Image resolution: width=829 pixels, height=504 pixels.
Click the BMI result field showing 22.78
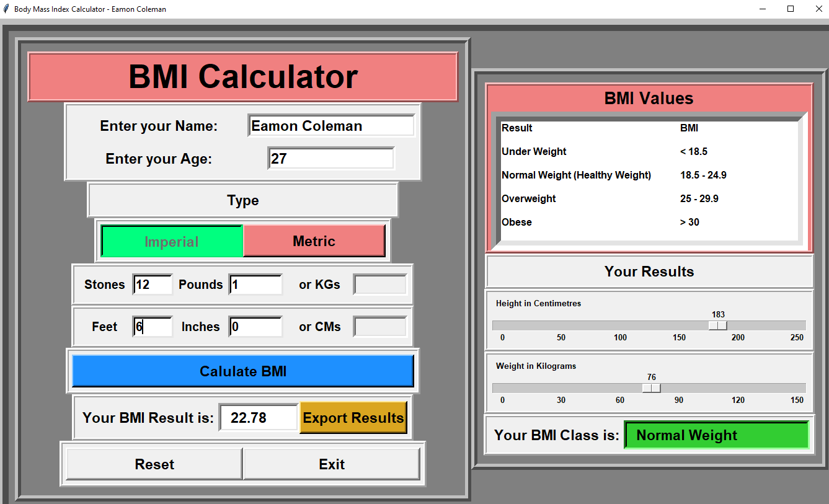tap(258, 418)
